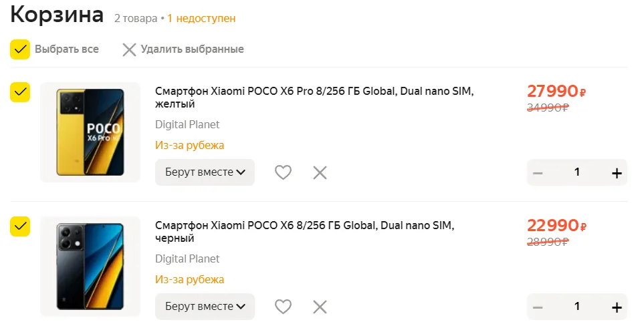Uncheck the black POCO X6 item
The height and width of the screenshot is (328, 644).
(x=21, y=226)
